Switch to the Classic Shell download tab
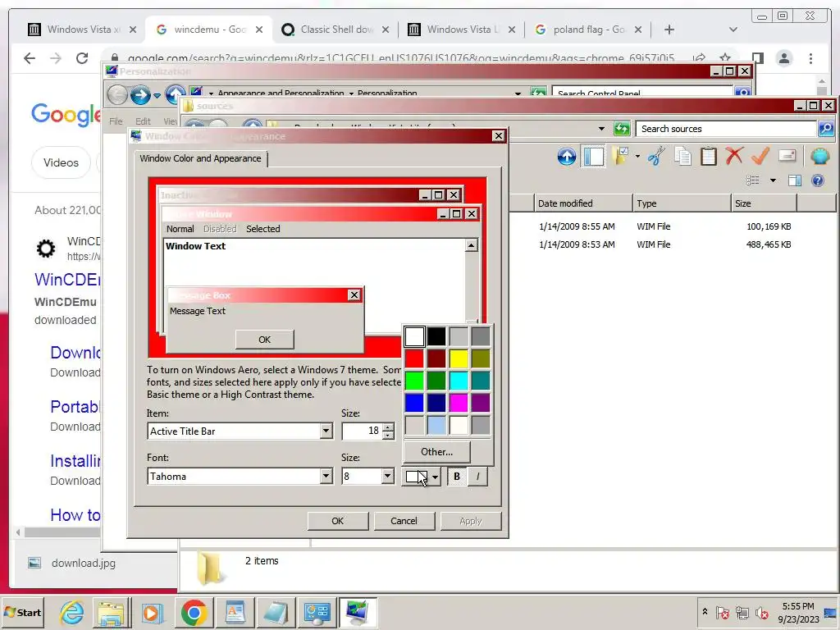Viewport: 840px width, 630px height. coord(336,30)
